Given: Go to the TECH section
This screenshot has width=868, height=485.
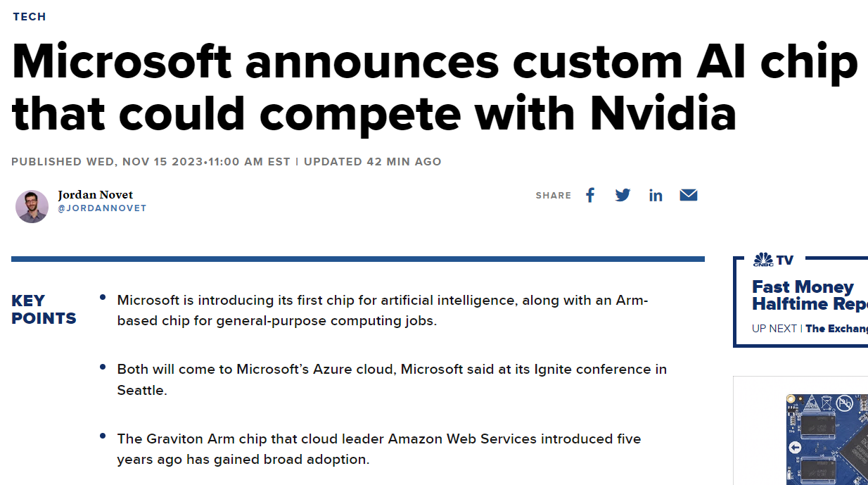Looking at the screenshot, I should (30, 16).
